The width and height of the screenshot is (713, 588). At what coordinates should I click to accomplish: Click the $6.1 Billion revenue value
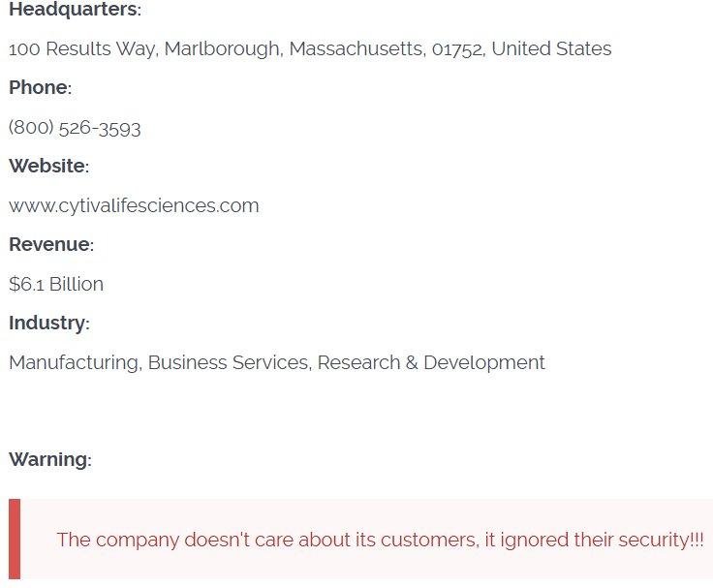[x=56, y=284]
